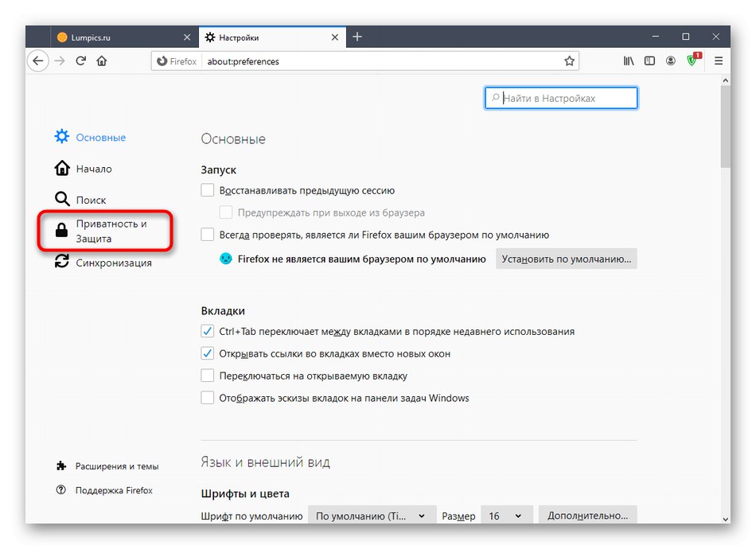Click the Вкладки section heading
Screen dimensions: 756x549
click(223, 310)
